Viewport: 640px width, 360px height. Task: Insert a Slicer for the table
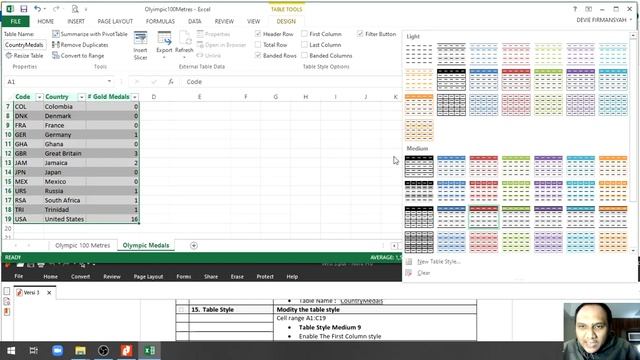click(x=140, y=46)
